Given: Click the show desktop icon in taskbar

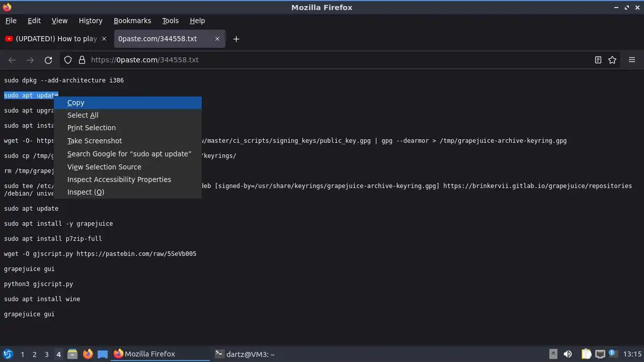Looking at the screenshot, I should click(103, 354).
